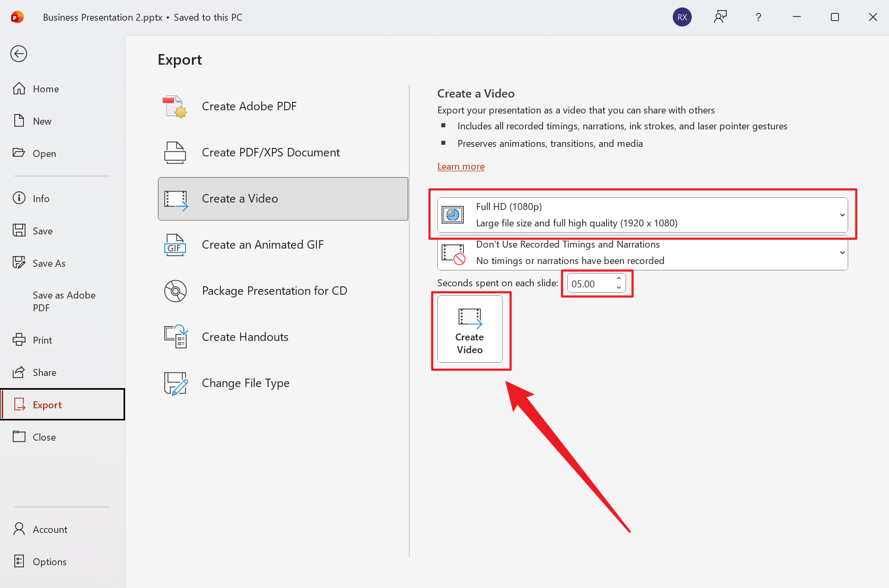Open the Print tab in sidebar

click(x=42, y=340)
